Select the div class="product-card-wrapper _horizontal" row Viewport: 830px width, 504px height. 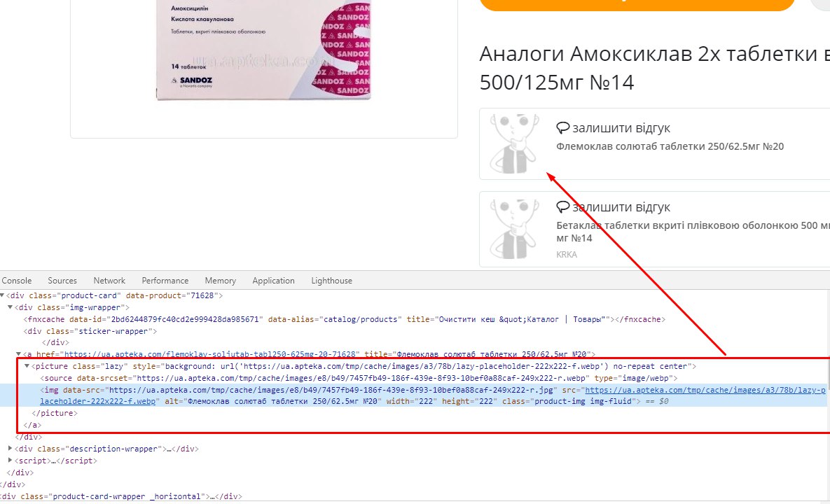121,496
